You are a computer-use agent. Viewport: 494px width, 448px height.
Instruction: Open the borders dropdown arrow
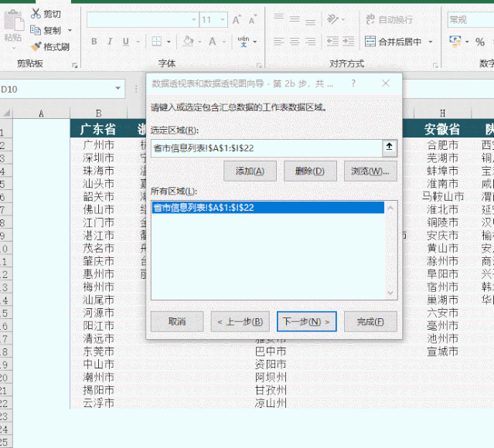click(169, 42)
